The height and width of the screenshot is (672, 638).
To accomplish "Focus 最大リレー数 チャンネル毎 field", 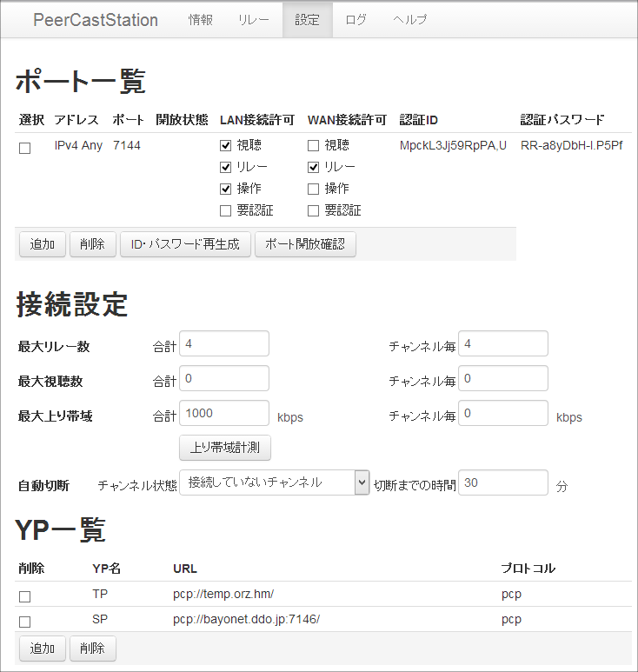I will click(x=503, y=343).
